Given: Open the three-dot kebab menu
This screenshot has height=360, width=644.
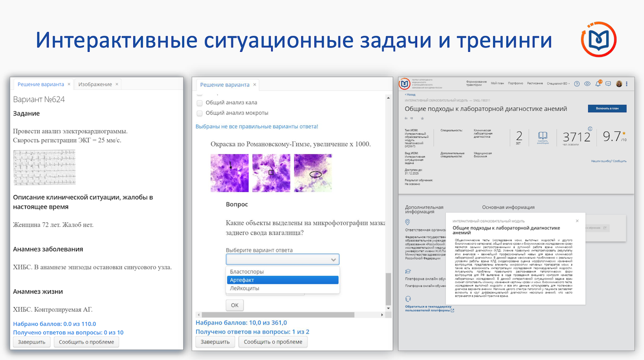Looking at the screenshot, I should (626, 83).
